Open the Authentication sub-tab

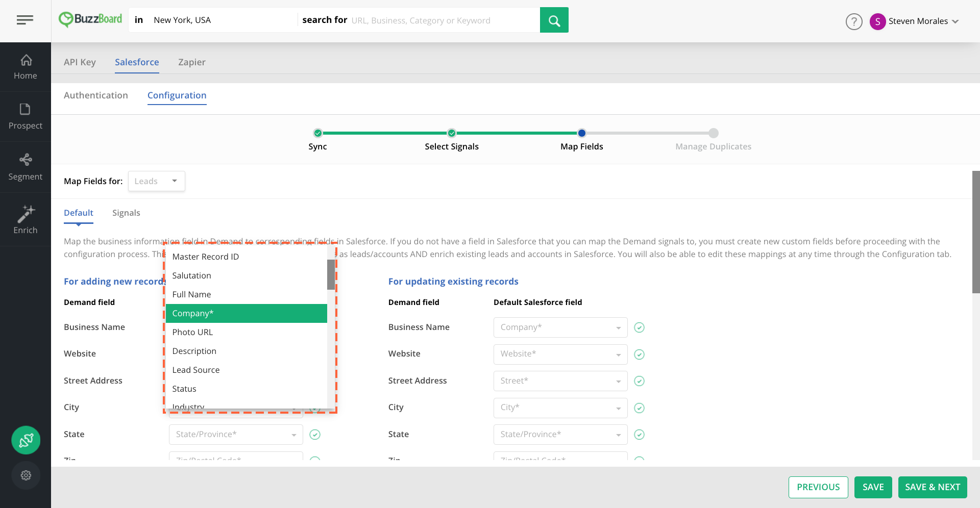pyautogui.click(x=96, y=95)
